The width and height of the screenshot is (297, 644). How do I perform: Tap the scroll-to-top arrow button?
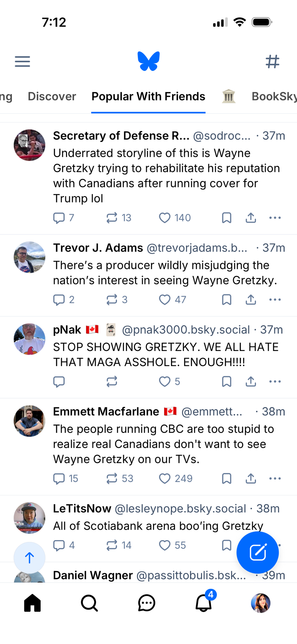pos(29,558)
